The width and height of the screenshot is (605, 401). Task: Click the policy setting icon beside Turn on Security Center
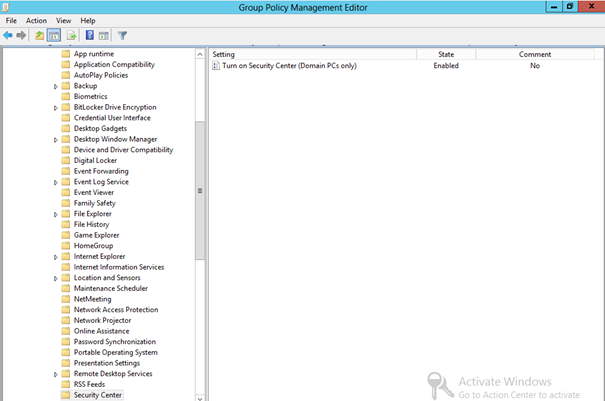click(x=216, y=66)
